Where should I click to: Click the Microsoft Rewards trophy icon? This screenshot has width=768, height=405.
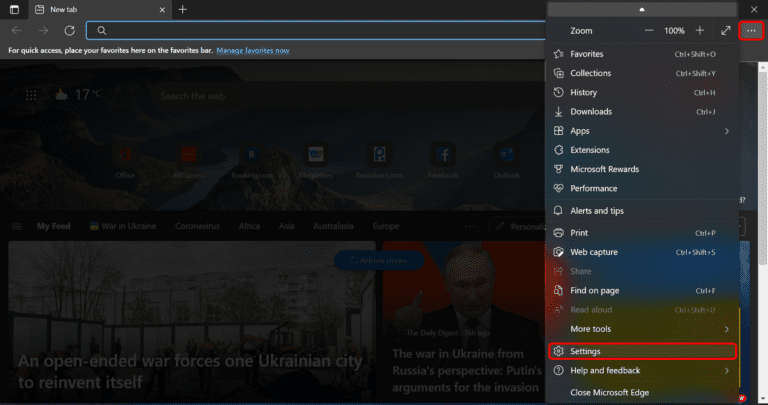pyautogui.click(x=558, y=169)
